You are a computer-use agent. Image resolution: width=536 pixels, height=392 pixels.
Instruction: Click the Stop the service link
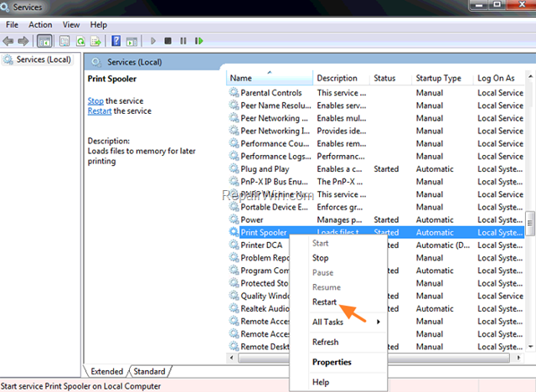(95, 101)
